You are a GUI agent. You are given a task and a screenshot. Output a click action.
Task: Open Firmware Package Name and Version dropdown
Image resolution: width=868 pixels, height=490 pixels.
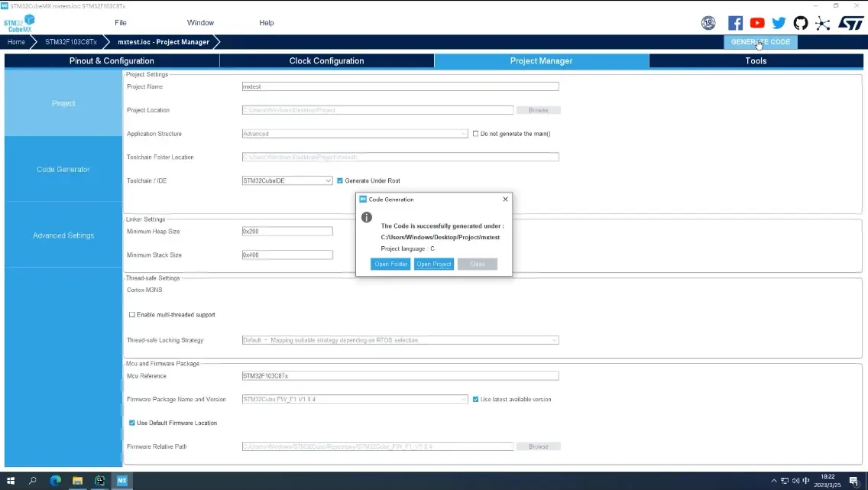[x=355, y=399]
